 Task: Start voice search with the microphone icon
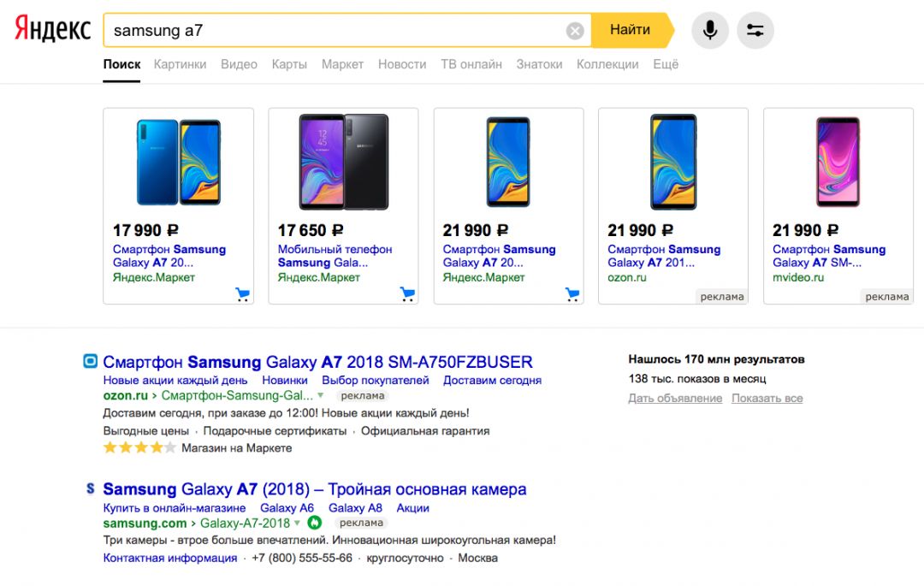710,31
